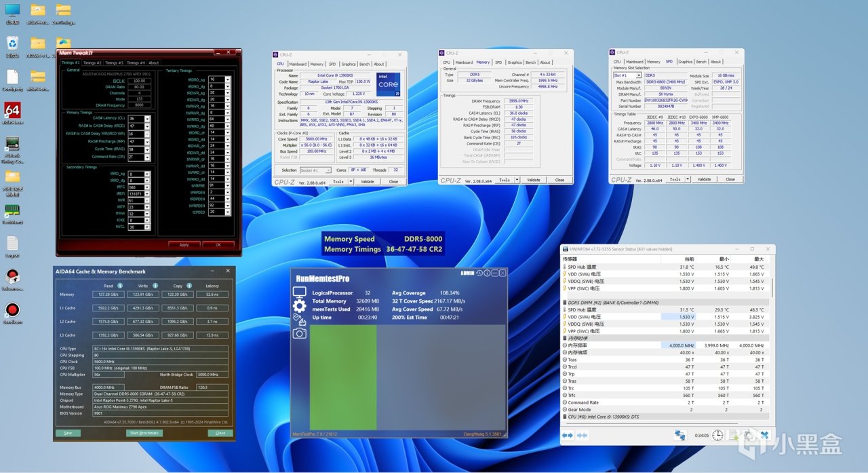868x473 pixels.
Task: Click the expand arrows icon in HWiNFO64 toolbar
Action: tap(568, 435)
